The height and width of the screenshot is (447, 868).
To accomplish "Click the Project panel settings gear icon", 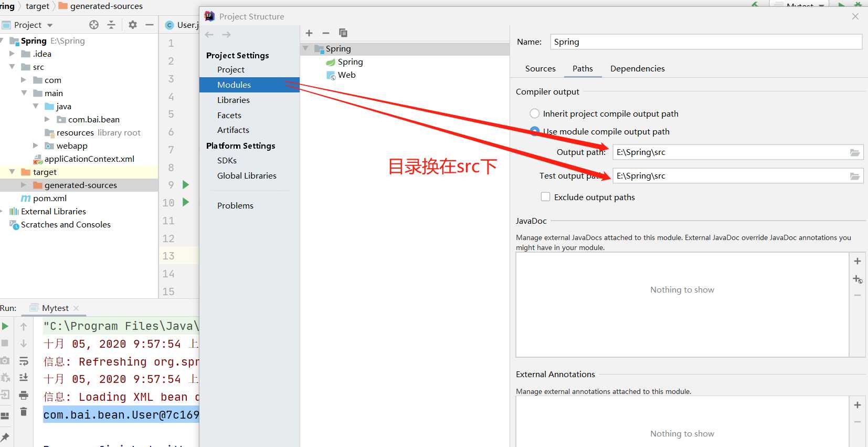I will click(133, 25).
